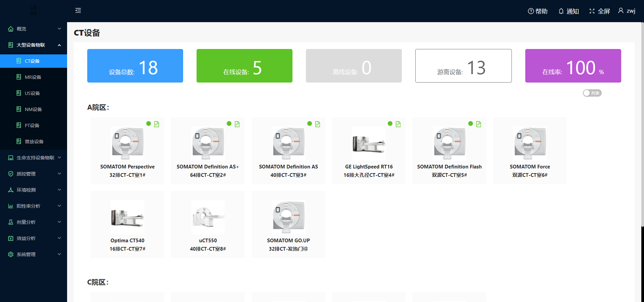Click the 32排CT-发热门诊 label
The height and width of the screenshot is (302, 644).
tap(288, 249)
